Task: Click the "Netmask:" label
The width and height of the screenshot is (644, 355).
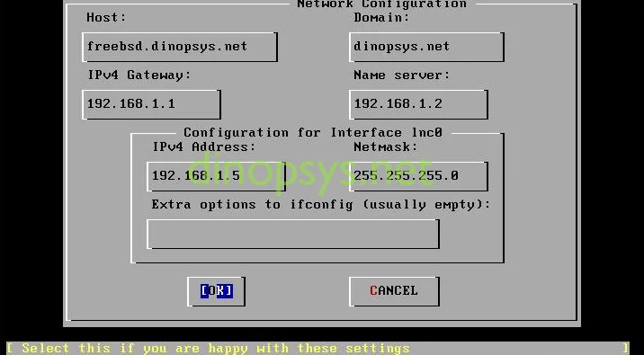Action: tap(385, 146)
